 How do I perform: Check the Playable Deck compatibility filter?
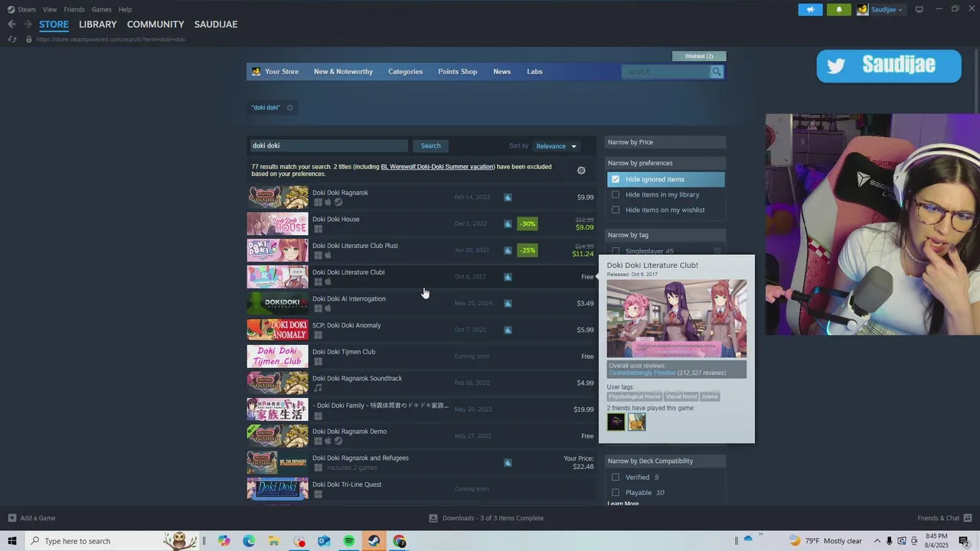(x=615, y=493)
